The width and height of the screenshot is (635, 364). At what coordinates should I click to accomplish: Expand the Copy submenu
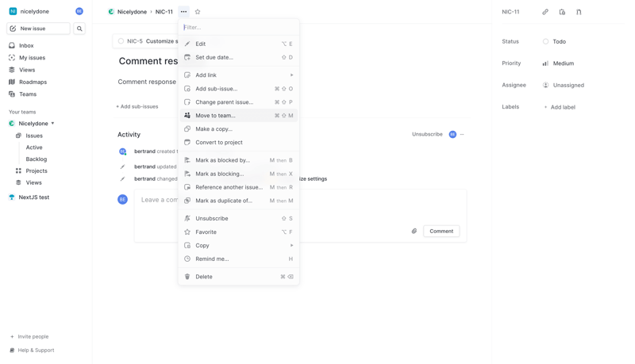point(238,246)
